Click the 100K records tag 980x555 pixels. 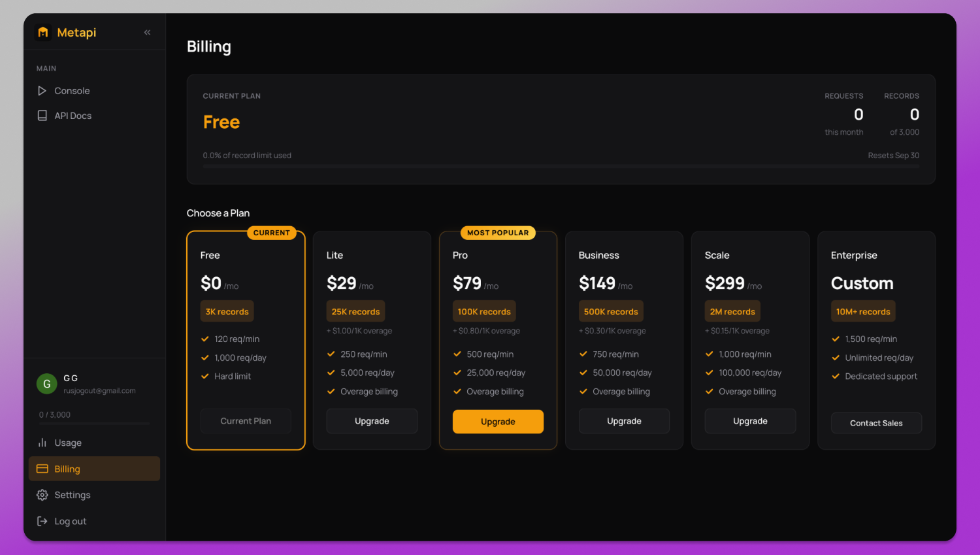(x=484, y=311)
